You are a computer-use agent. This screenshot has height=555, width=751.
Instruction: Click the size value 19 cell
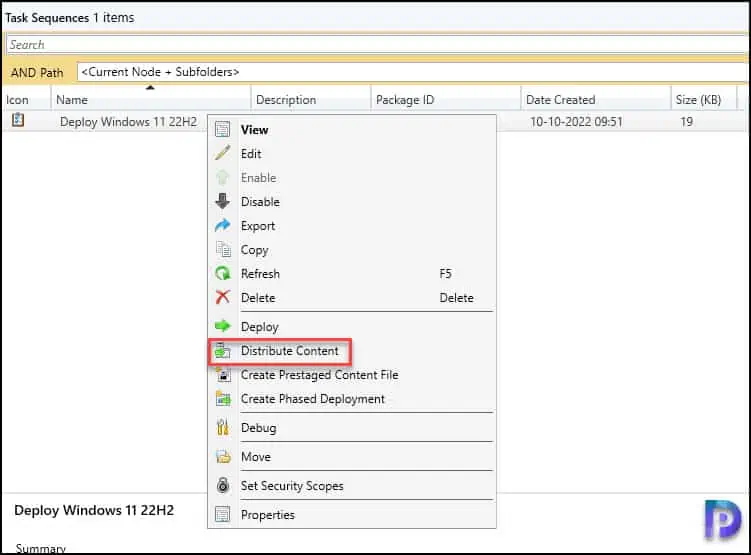click(686, 122)
